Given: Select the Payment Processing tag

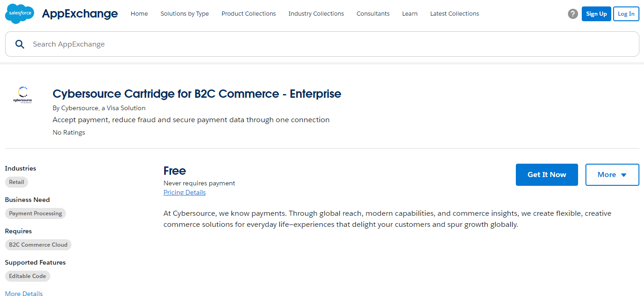Looking at the screenshot, I should click(x=35, y=213).
